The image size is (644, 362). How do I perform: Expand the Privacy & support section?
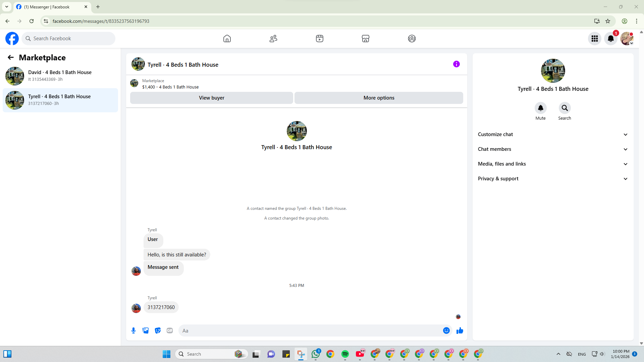click(553, 179)
